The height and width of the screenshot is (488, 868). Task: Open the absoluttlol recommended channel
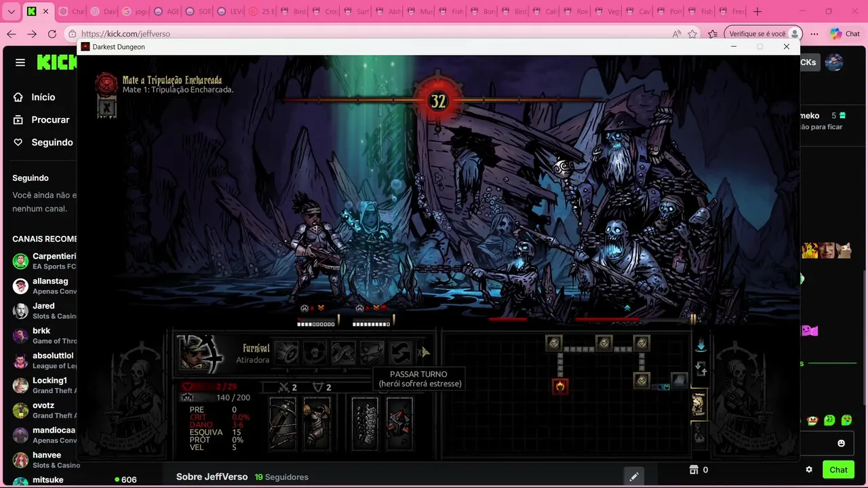(x=43, y=360)
